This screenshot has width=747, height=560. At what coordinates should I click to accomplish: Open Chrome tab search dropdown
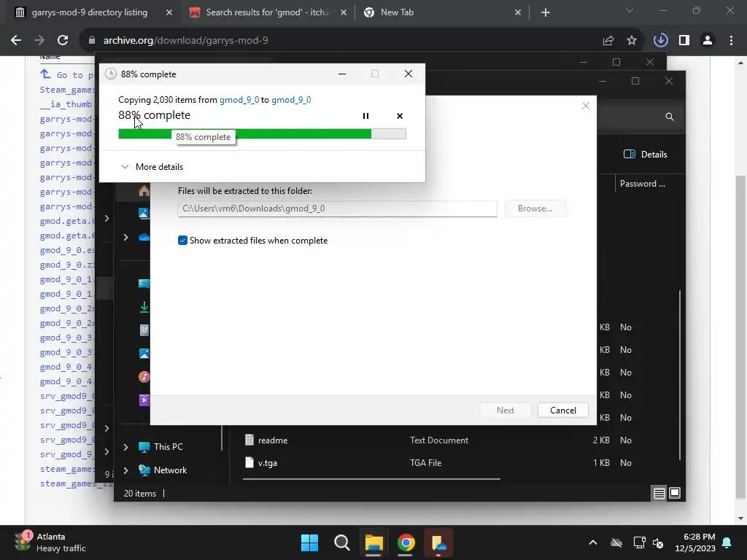point(630,10)
